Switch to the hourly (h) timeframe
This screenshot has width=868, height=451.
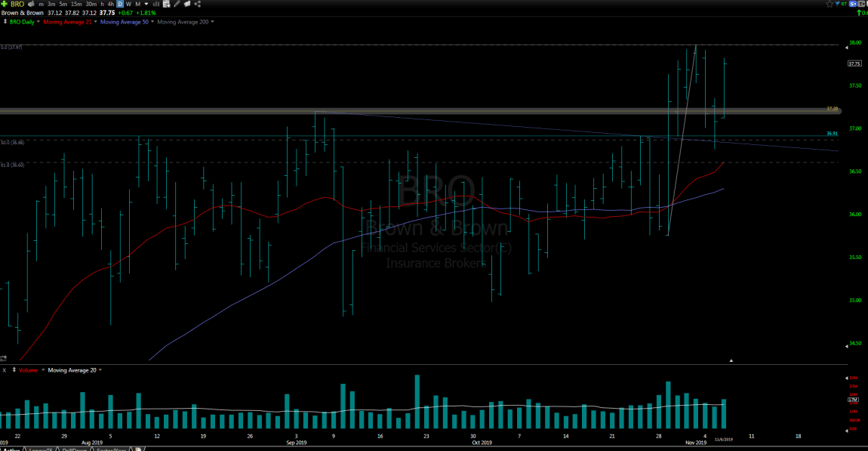pyautogui.click(x=102, y=4)
